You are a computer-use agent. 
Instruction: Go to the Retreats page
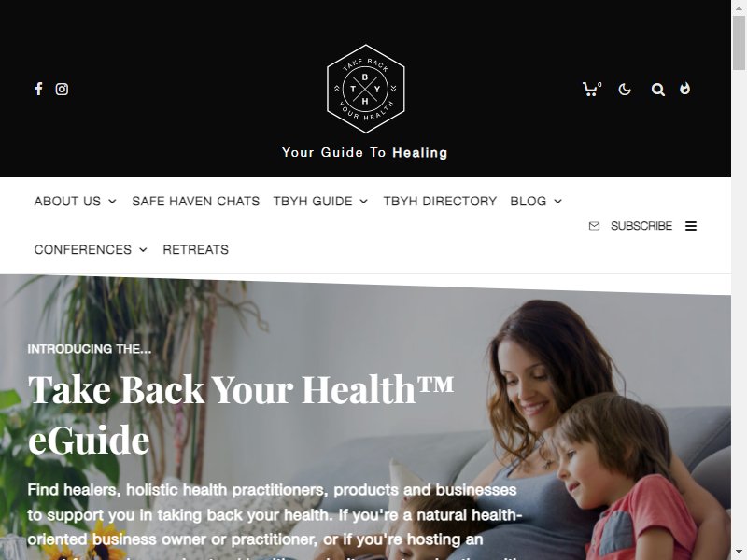tap(196, 249)
